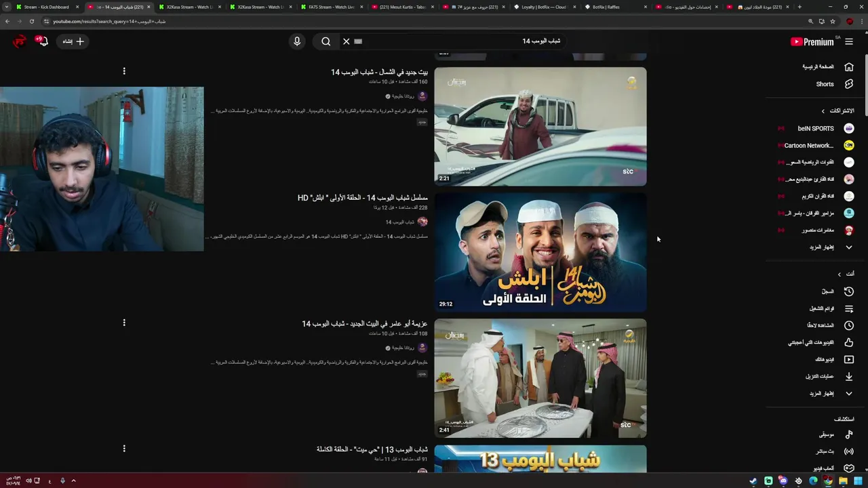Switch to Mesut Kurtis tab

[403, 7]
